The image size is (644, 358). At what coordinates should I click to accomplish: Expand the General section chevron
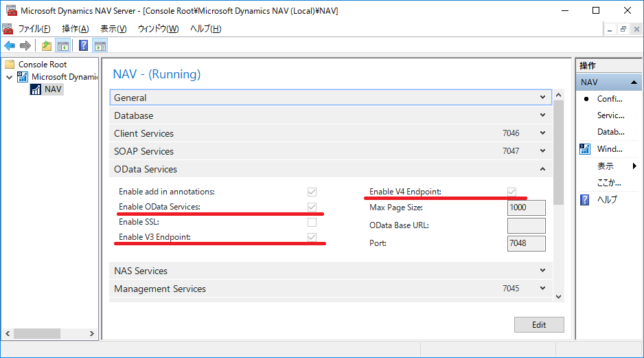click(542, 98)
